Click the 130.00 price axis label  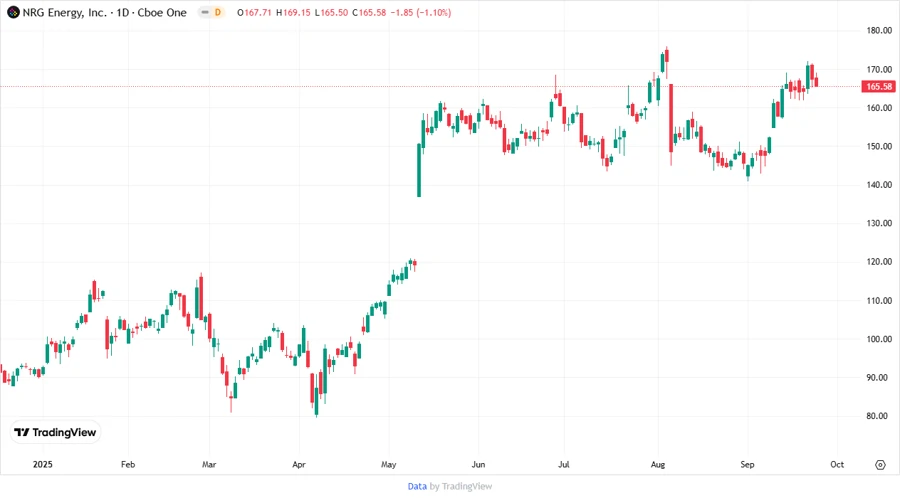879,223
